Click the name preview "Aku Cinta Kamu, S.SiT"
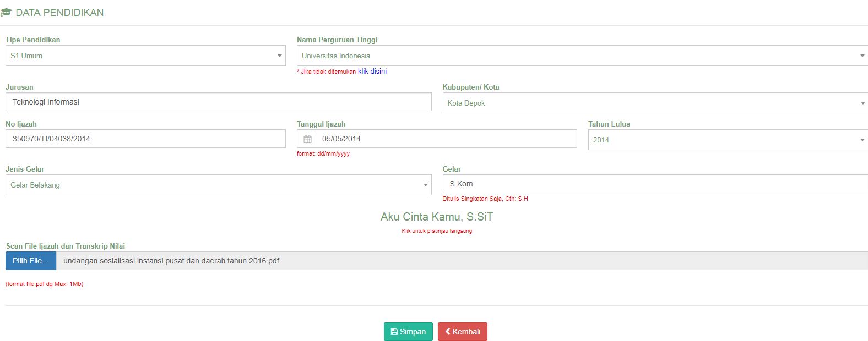The image size is (868, 341). pyautogui.click(x=437, y=217)
